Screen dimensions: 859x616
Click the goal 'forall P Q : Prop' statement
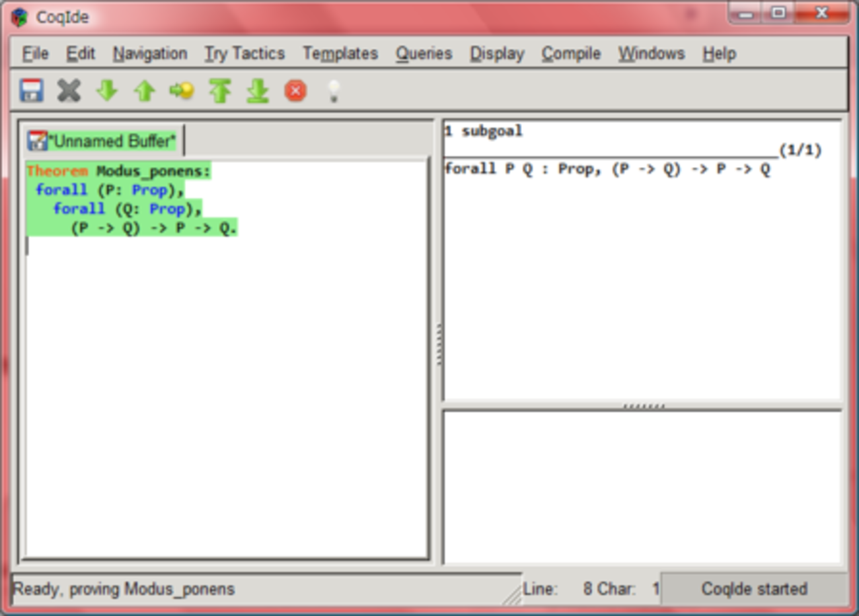coord(608,169)
